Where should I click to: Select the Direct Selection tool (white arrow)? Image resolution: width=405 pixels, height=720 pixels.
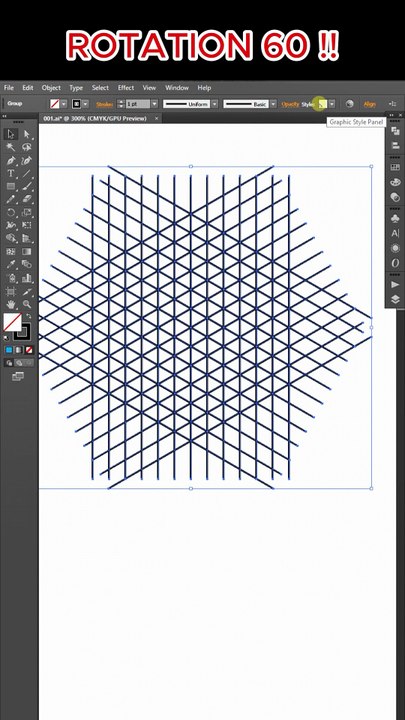(27, 134)
